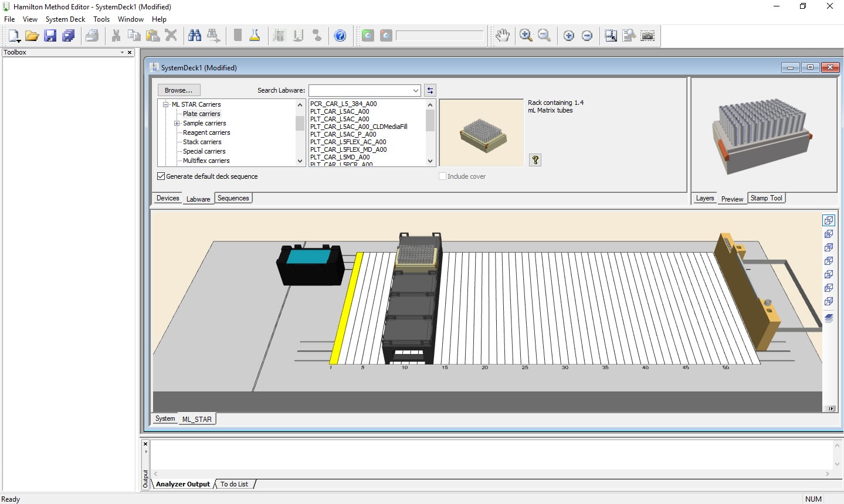This screenshot has width=844, height=504.
Task: Click the plate carrier on the deck
Action: (413, 299)
